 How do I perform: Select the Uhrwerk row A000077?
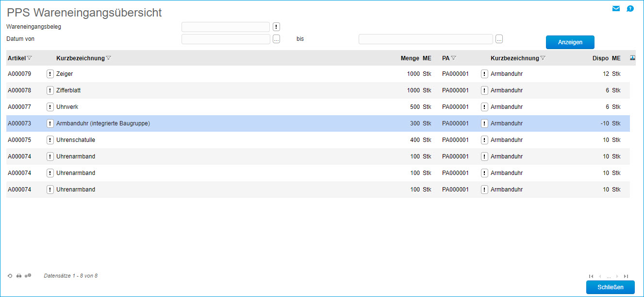[x=194, y=107]
